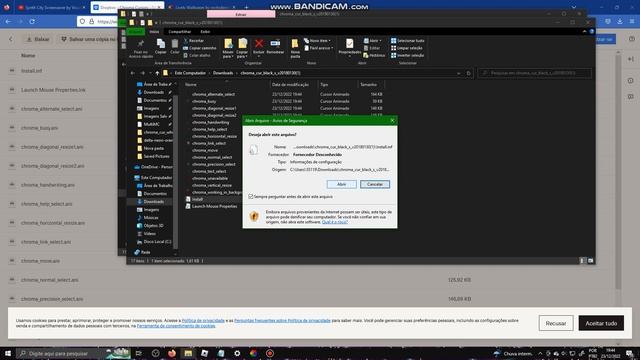Open the 'Fácil acesso' dropdown

tap(318, 48)
